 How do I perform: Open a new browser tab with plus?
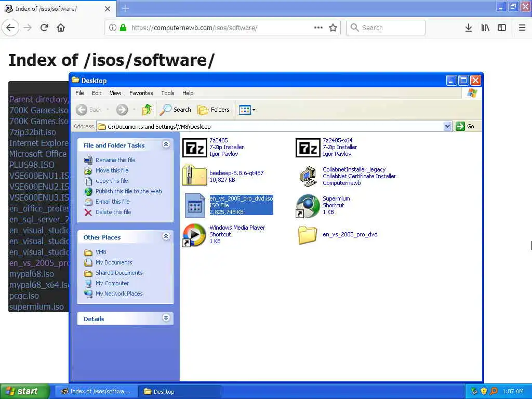pyautogui.click(x=125, y=8)
